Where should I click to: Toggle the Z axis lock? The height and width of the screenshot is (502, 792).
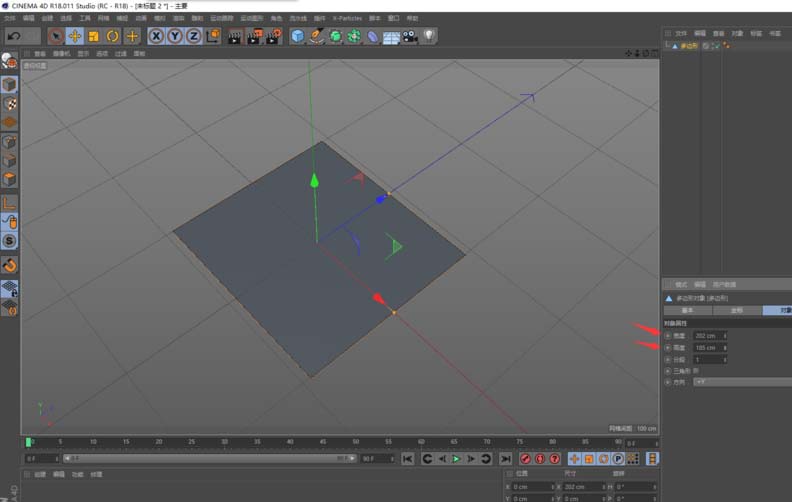point(193,36)
